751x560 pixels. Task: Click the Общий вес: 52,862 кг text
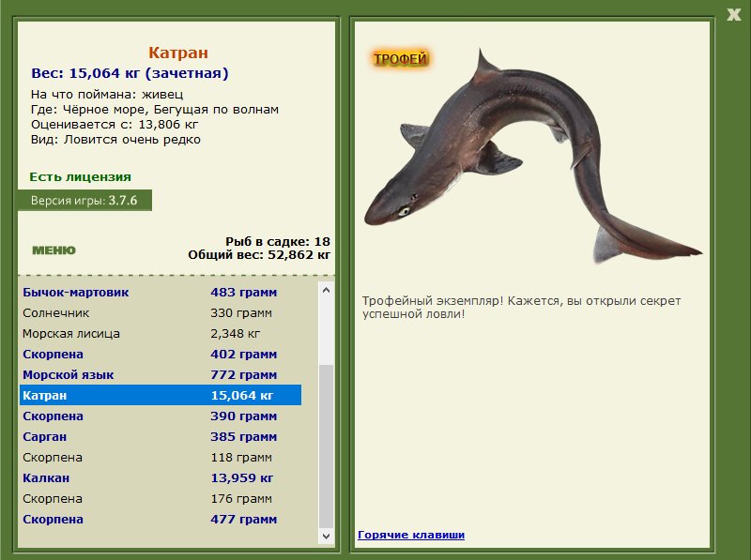[259, 254]
